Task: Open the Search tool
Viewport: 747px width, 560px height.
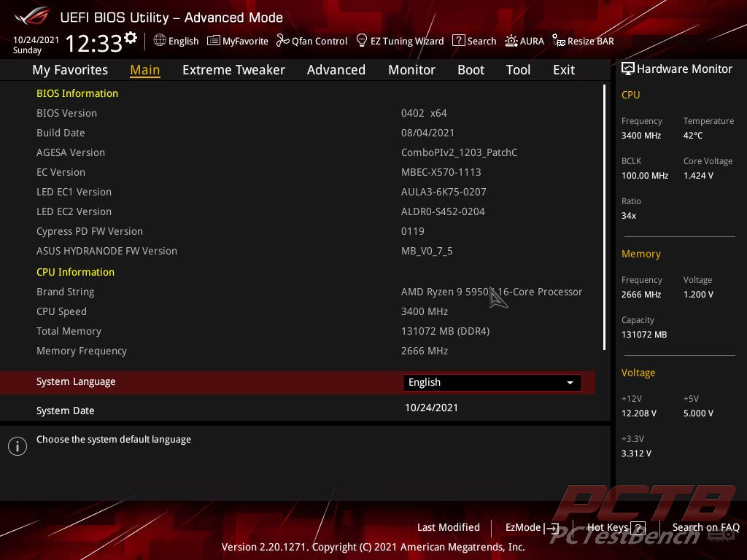Action: pyautogui.click(x=474, y=41)
